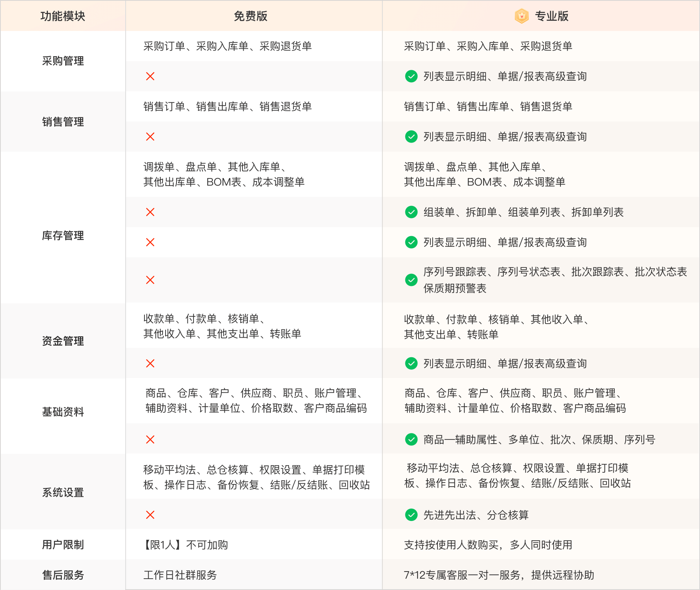The height and width of the screenshot is (590, 700).
Task: Click the red X in 销售管理 row
Action: tap(150, 137)
